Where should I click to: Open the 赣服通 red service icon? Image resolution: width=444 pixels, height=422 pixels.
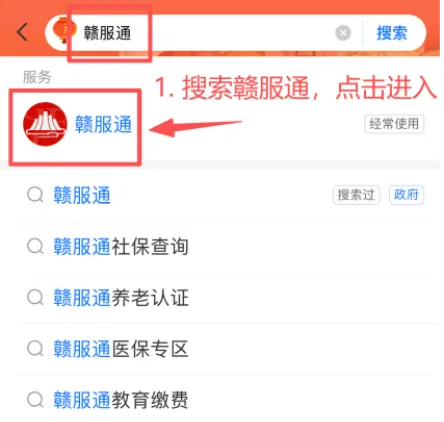pyautogui.click(x=45, y=124)
